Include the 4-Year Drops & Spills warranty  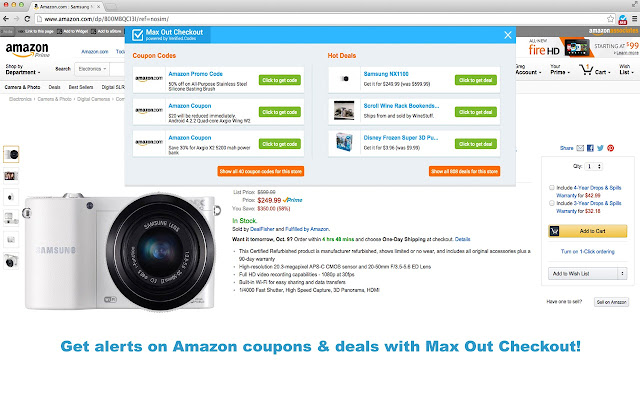[x=551, y=188]
